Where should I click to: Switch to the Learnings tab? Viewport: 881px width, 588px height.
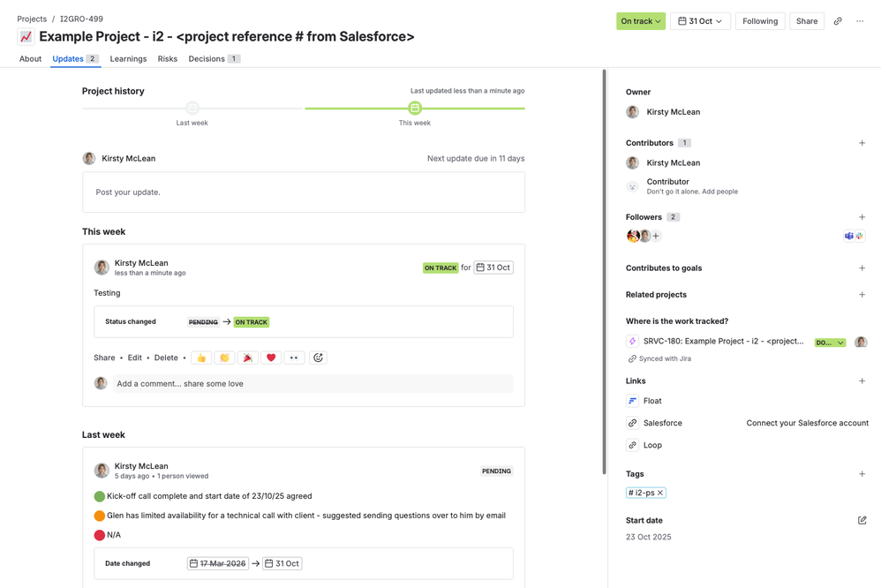coord(128,59)
